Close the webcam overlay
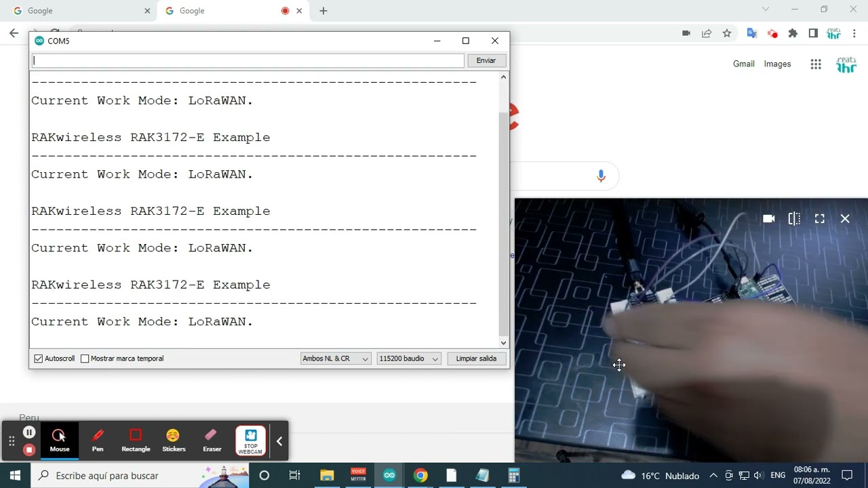868x488 pixels. [845, 219]
